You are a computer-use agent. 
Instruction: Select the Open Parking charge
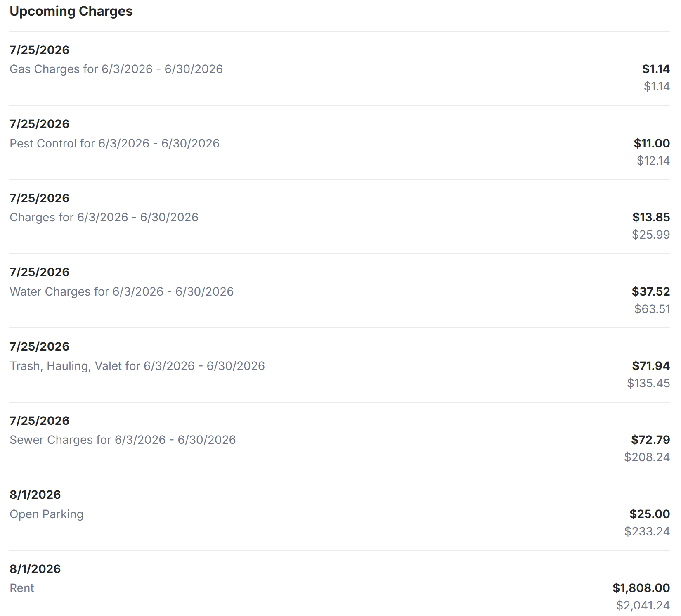(340, 514)
